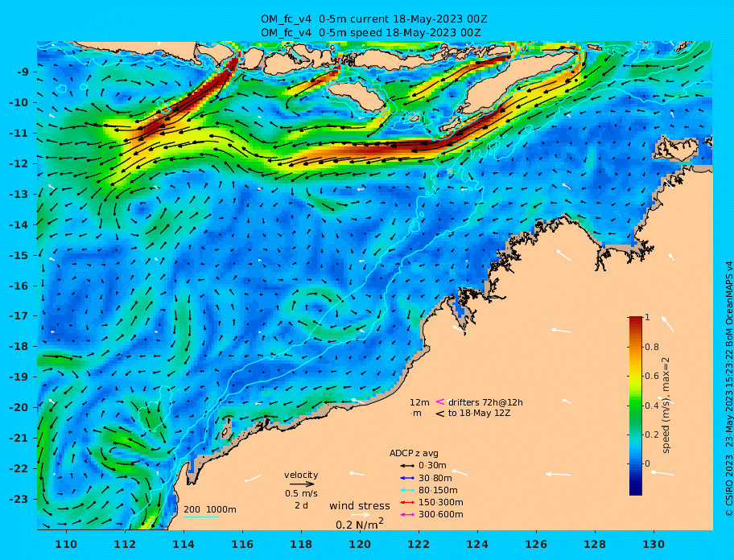Click longitude axis label '122'
Screen dimensions: 734x560
(419, 544)
